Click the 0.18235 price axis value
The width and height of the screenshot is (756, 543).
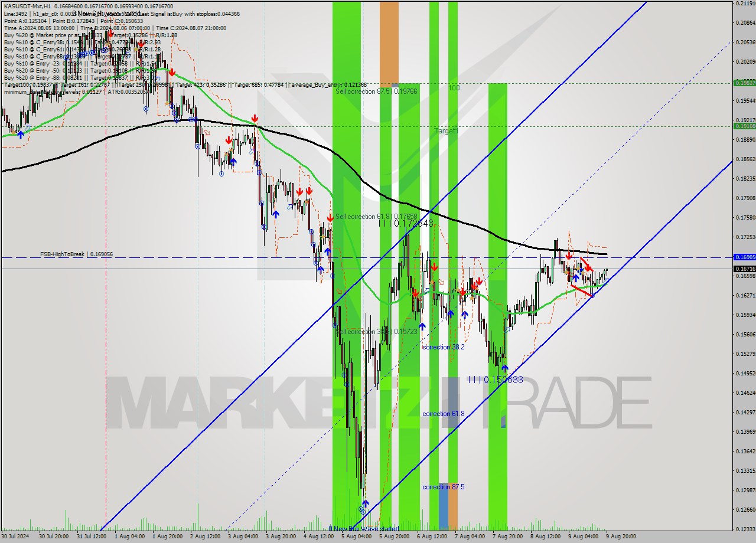click(x=745, y=179)
